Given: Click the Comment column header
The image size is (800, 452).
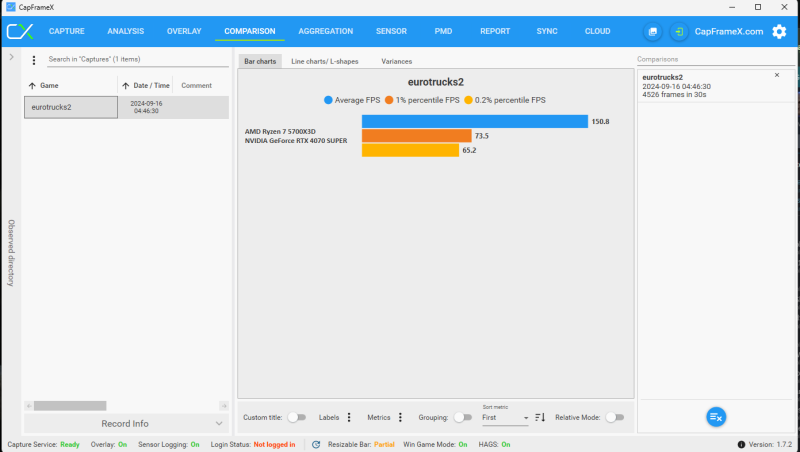Looking at the screenshot, I should click(x=196, y=86).
